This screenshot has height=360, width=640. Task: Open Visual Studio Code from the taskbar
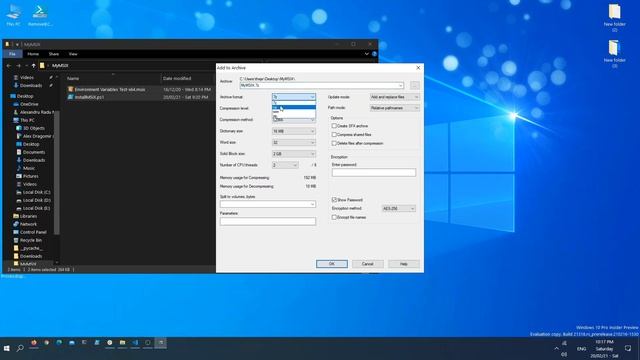pos(135,343)
